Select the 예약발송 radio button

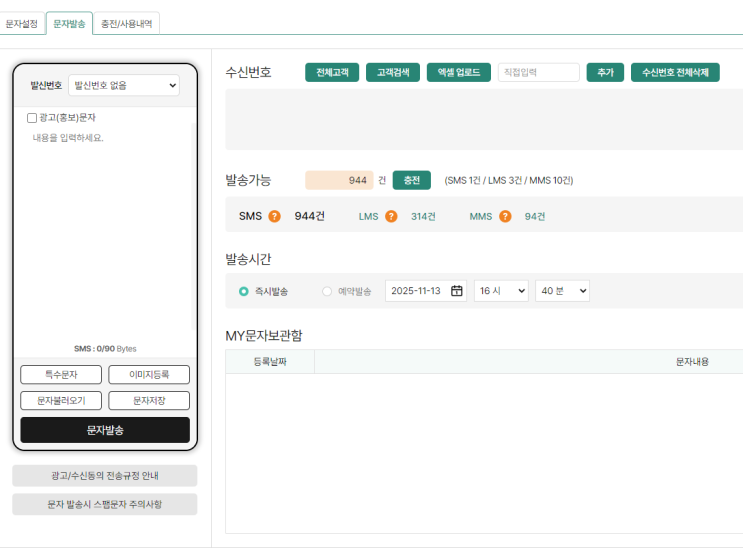tap(327, 291)
